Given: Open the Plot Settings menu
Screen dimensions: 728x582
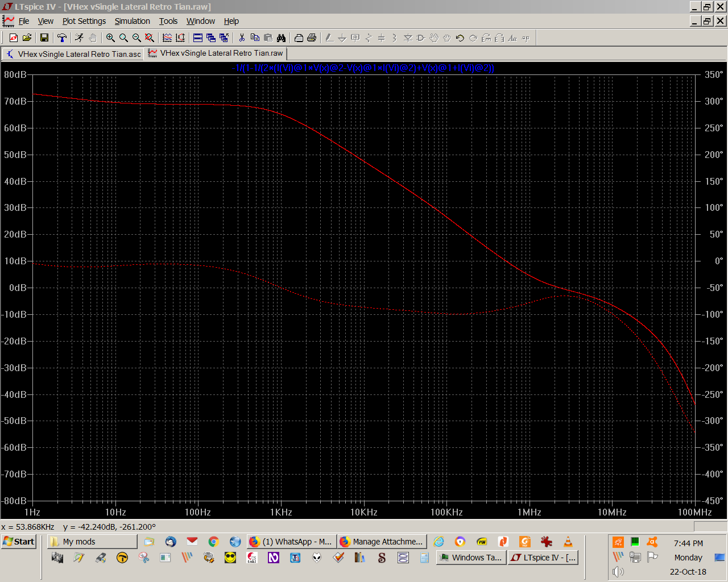Looking at the screenshot, I should coord(84,21).
